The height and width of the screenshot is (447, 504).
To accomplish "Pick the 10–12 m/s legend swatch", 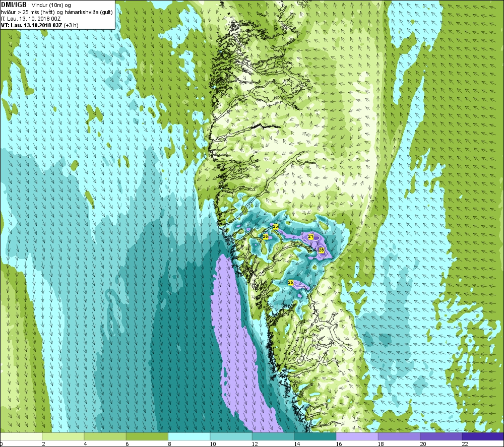I will pyautogui.click(x=231, y=436).
